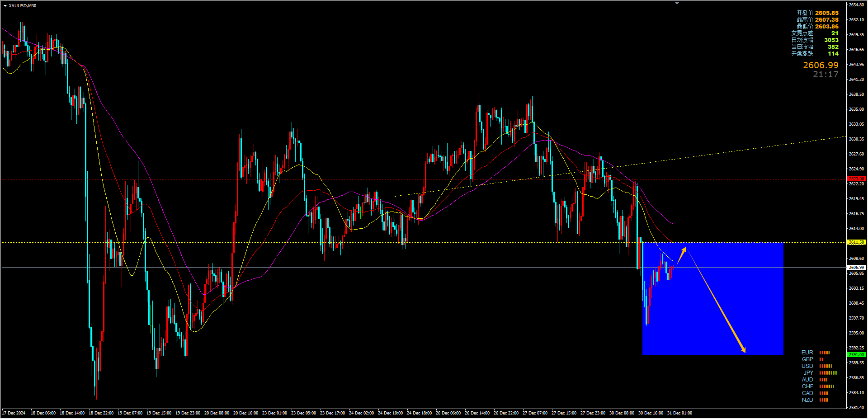Screen dimensions: 868x419
Task: Click the large orange 2606.99 price
Action: [821, 66]
